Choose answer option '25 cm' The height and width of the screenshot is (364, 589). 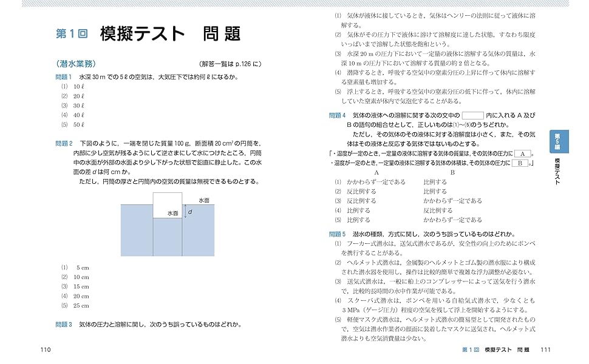click(x=81, y=306)
